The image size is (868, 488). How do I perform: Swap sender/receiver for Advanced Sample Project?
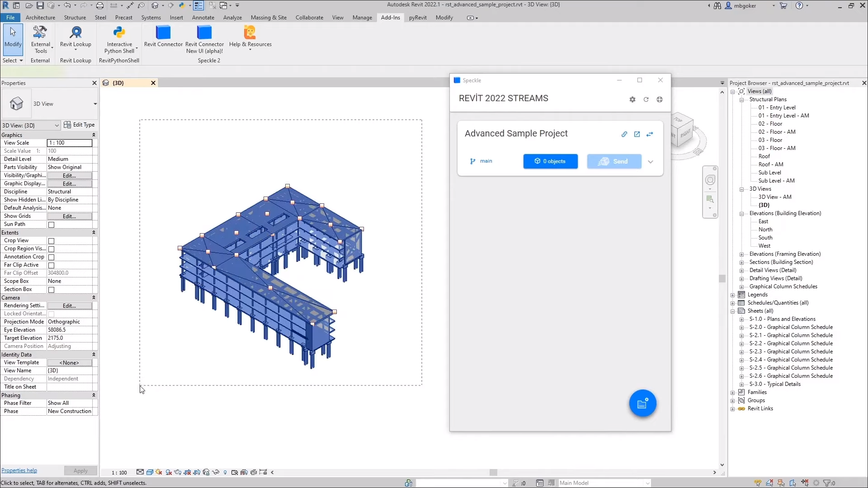coord(650,134)
